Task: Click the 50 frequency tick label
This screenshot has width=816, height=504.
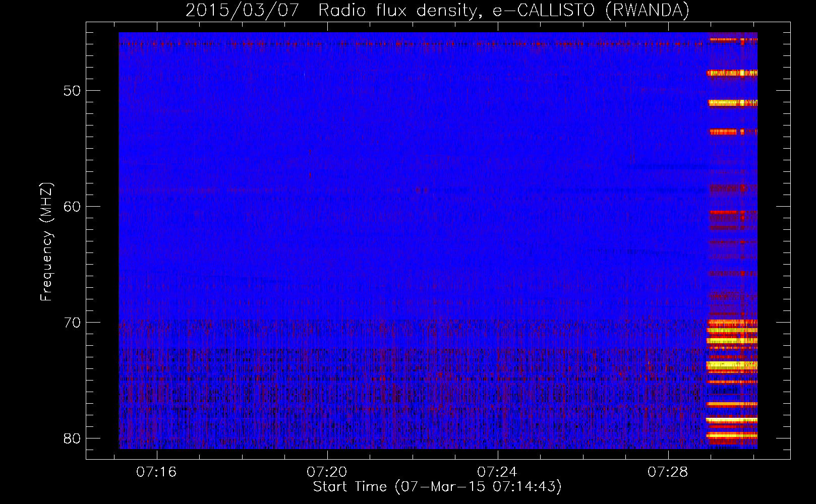Action: tap(72, 91)
